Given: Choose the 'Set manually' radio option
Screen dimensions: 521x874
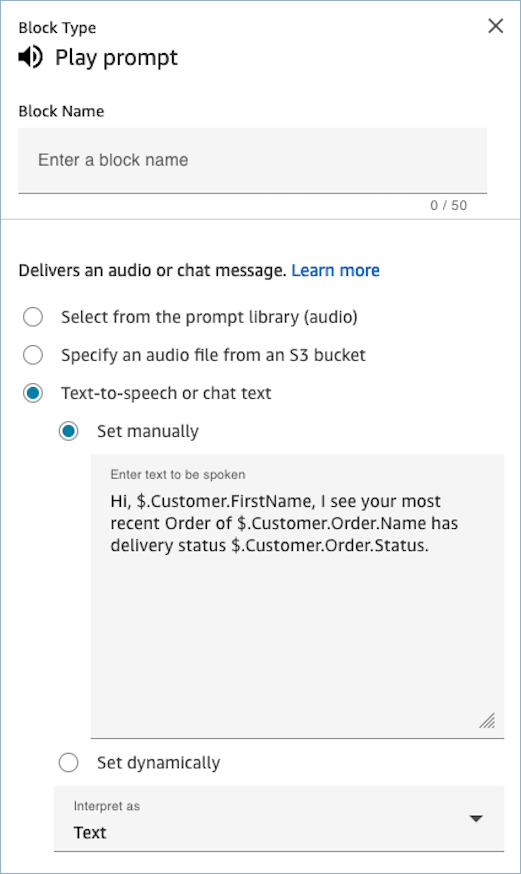Looking at the screenshot, I should point(69,431).
